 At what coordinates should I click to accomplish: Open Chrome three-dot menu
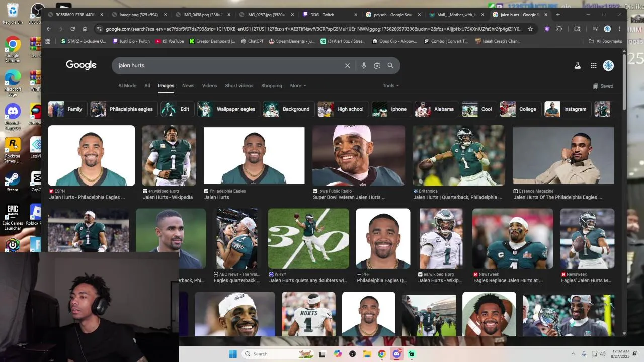[619, 29]
